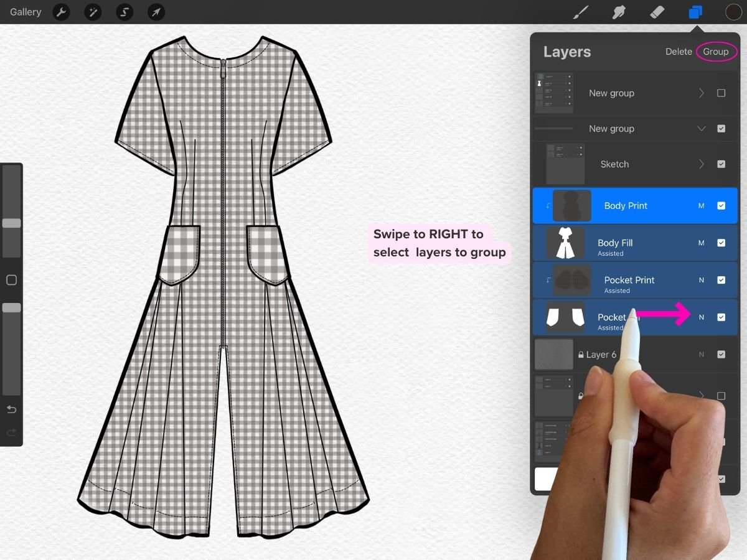This screenshot has height=560, width=747.
Task: Open the Layers panel icon
Action: pyautogui.click(x=695, y=12)
